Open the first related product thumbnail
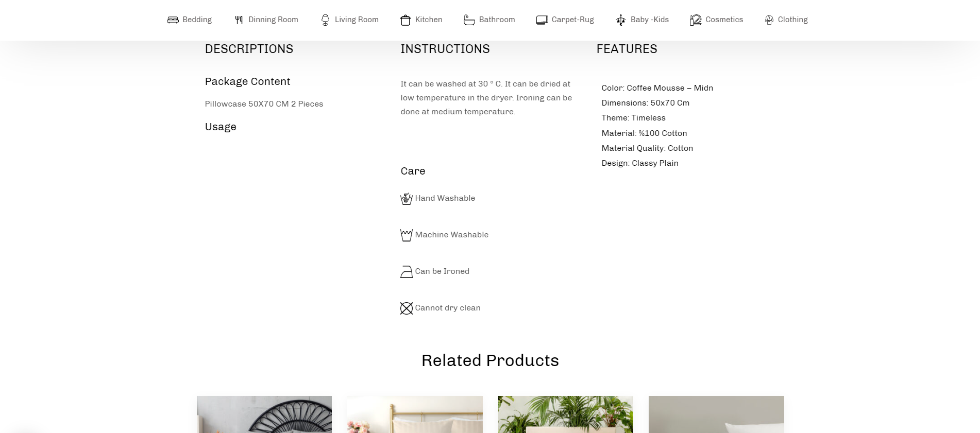The height and width of the screenshot is (433, 980). [x=264, y=414]
